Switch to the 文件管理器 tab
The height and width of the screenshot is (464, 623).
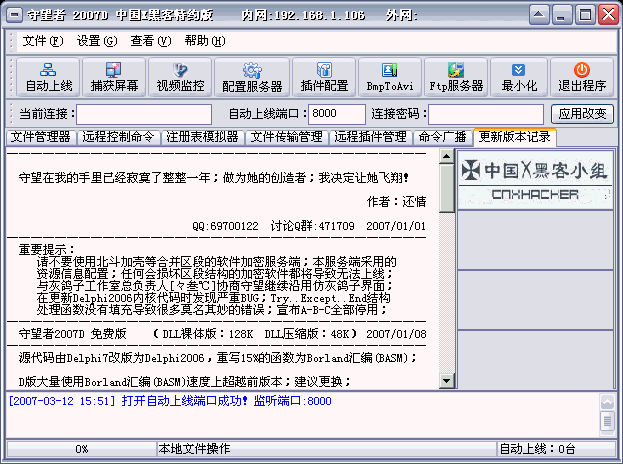click(40, 137)
